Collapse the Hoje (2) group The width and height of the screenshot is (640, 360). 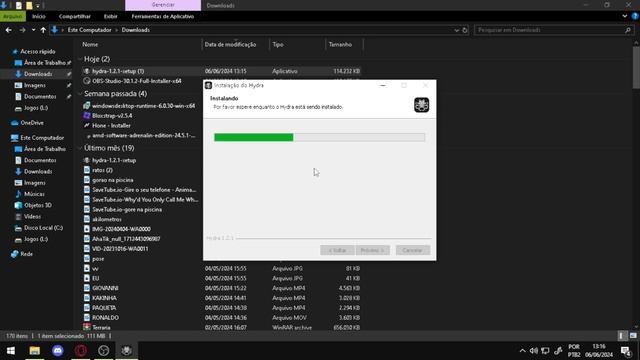[x=80, y=59]
